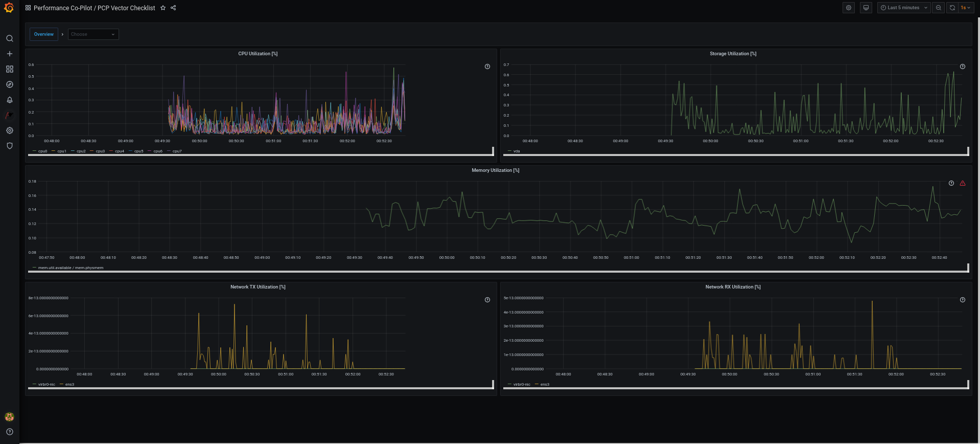Share dashboard using the share icon
The width and height of the screenshot is (980, 444).
[x=173, y=8]
